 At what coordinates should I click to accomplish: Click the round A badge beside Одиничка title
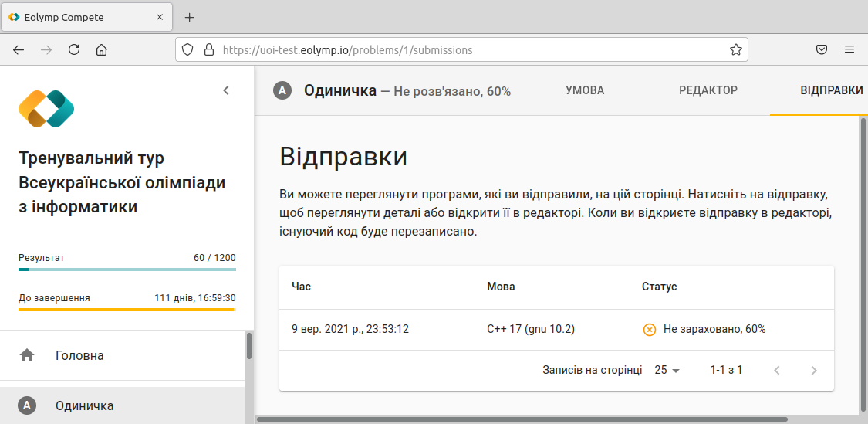[282, 90]
